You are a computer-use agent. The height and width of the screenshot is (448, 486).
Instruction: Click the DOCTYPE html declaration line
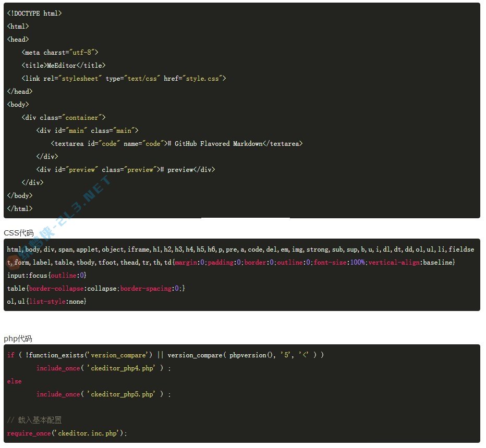point(34,13)
